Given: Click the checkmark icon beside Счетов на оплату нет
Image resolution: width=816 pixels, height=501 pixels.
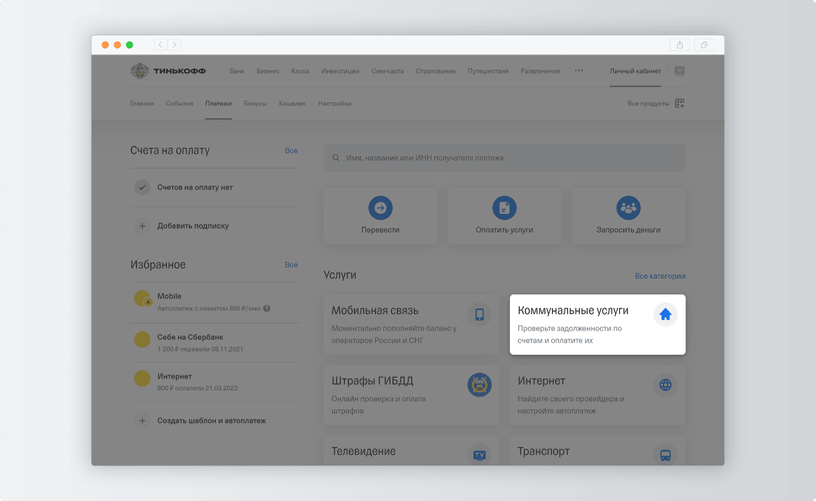Looking at the screenshot, I should 142,187.
